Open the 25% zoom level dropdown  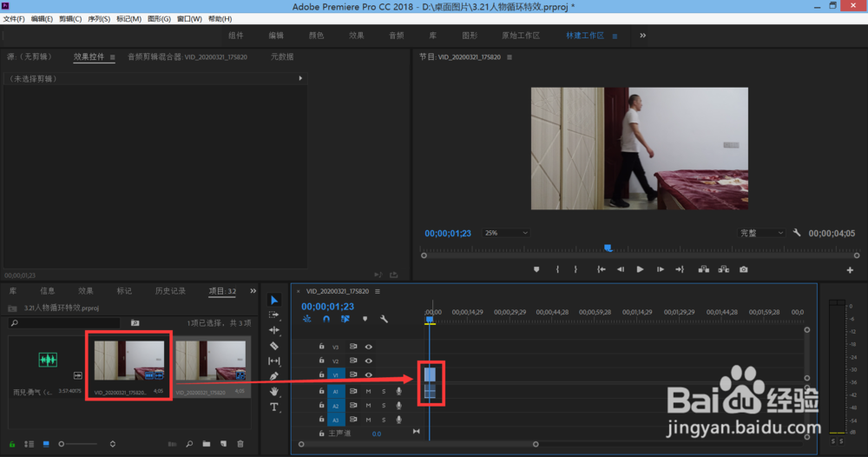pos(506,233)
